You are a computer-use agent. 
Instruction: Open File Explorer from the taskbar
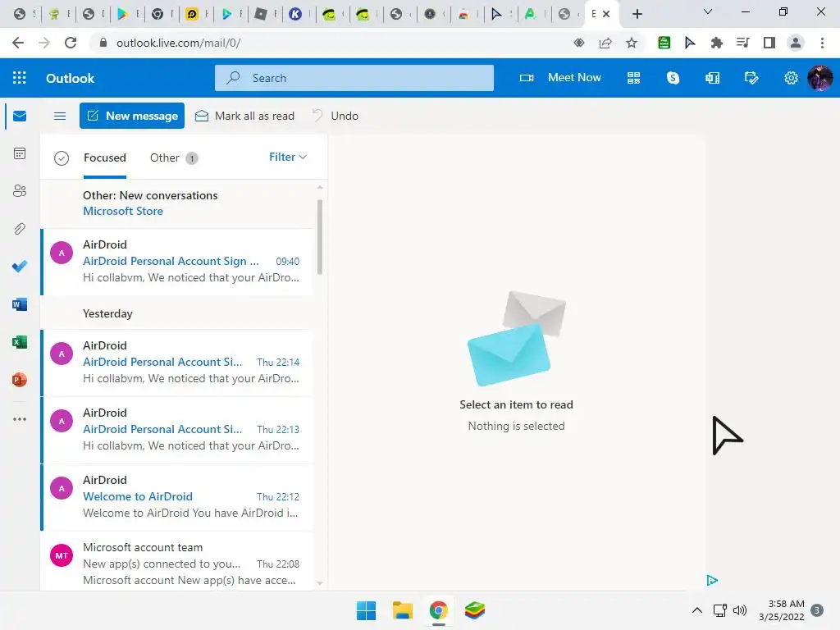click(x=402, y=610)
